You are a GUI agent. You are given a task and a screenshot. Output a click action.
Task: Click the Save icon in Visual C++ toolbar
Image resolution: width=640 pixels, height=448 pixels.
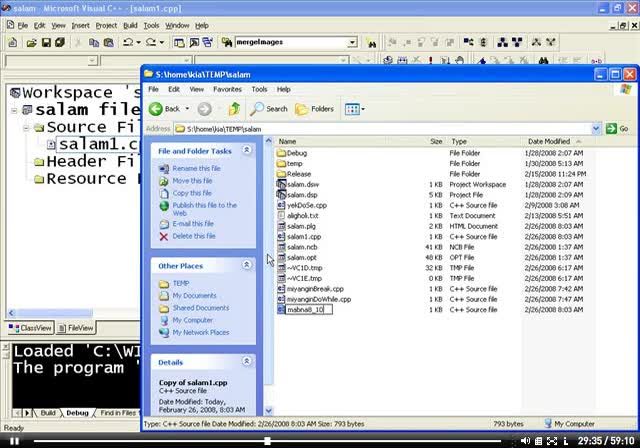coord(46,43)
